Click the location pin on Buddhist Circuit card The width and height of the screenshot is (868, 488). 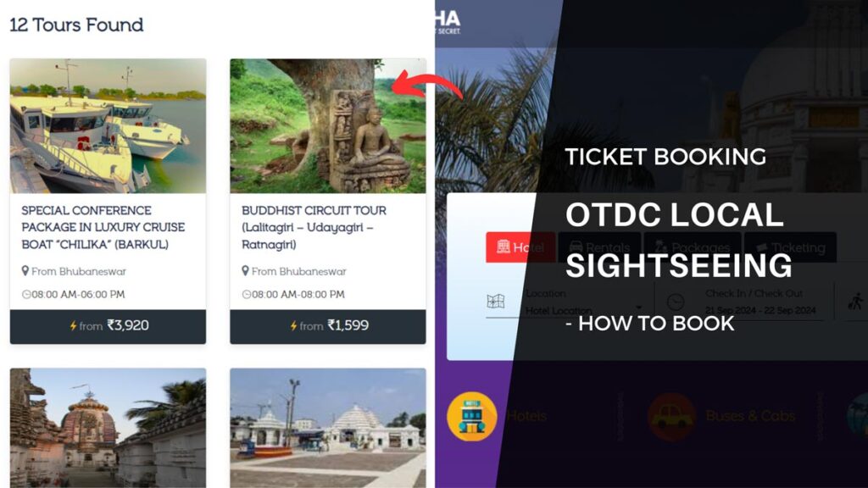click(245, 271)
